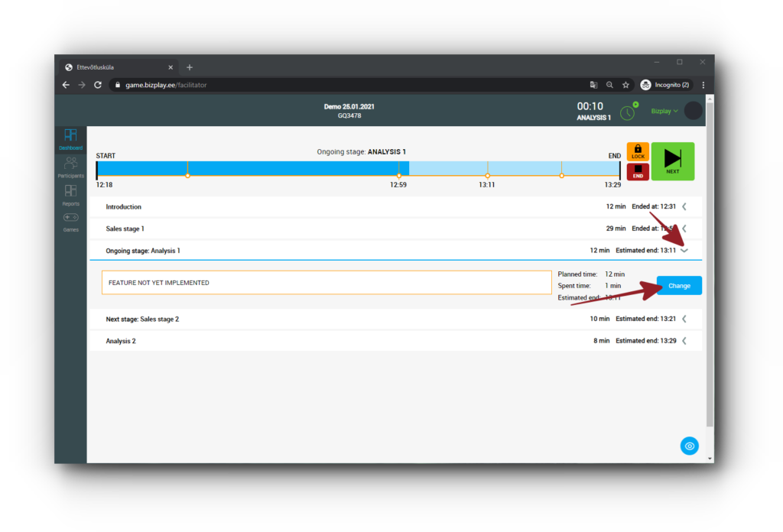Expand the Introduction stage row

point(684,206)
